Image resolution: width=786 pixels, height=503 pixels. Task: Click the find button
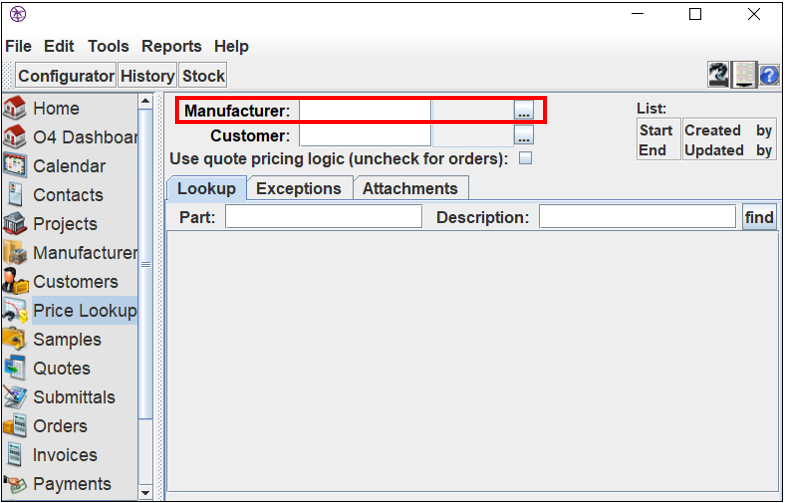759,217
